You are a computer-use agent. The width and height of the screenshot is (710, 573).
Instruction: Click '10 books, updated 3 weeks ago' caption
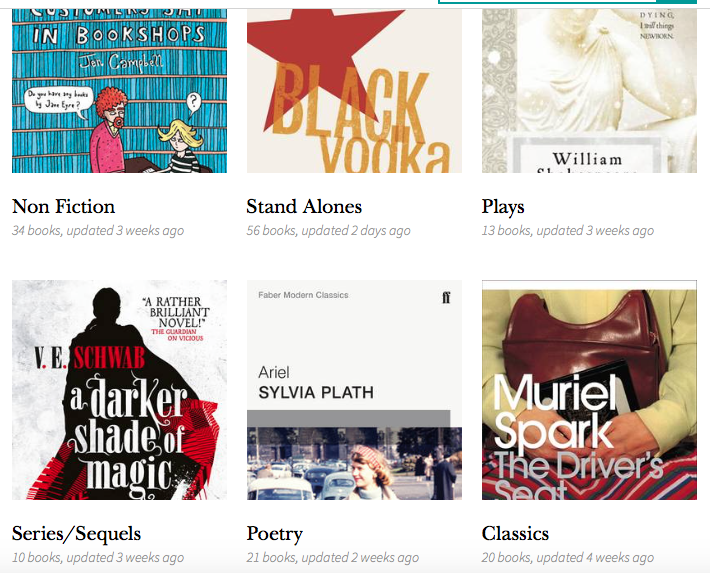tap(98, 557)
